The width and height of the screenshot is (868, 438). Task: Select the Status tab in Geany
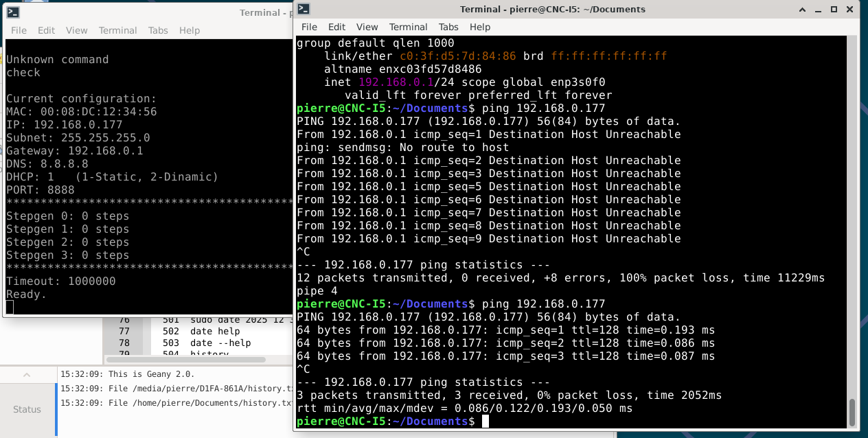27,409
